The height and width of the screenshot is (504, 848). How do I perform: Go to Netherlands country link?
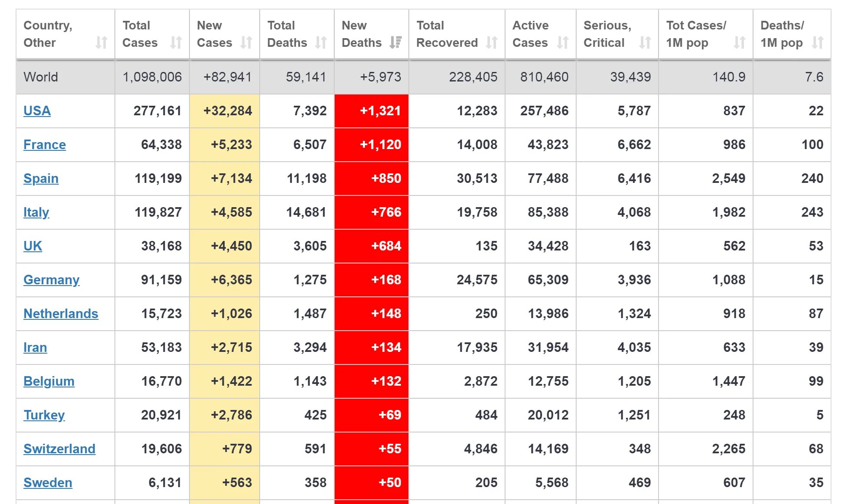click(x=61, y=314)
